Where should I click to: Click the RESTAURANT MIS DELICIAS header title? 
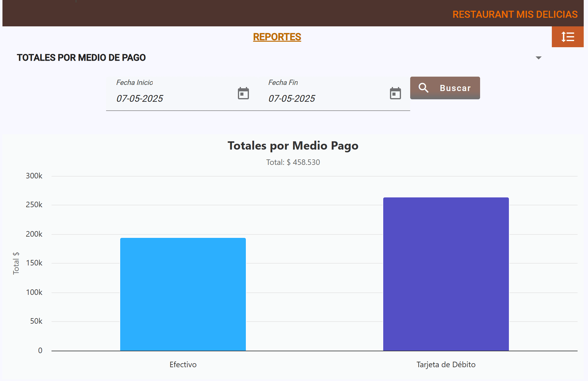pos(515,14)
